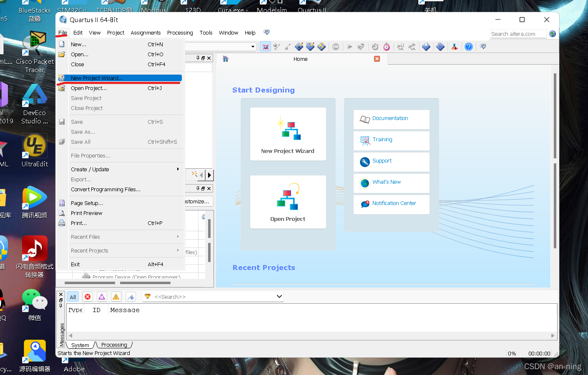Click the globe icon beside search box

[x=553, y=34]
